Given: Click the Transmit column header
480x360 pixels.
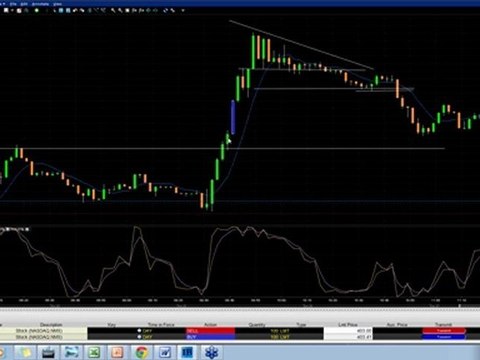Looking at the screenshot, I should point(443,324).
